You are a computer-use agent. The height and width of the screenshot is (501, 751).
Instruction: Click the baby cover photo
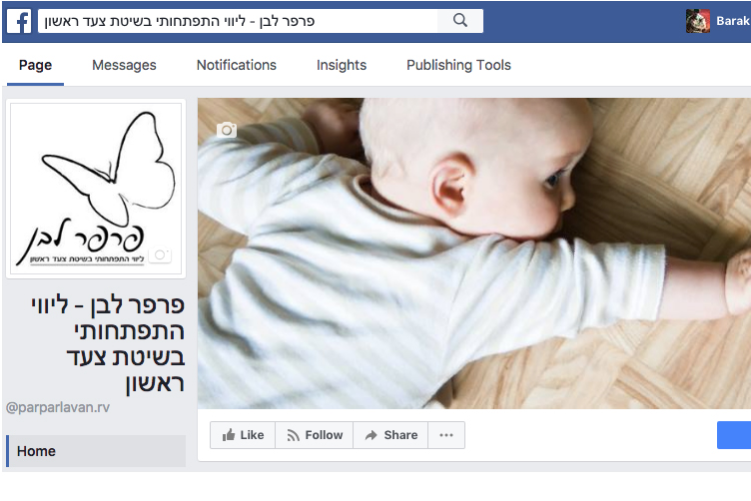pyautogui.click(x=474, y=253)
